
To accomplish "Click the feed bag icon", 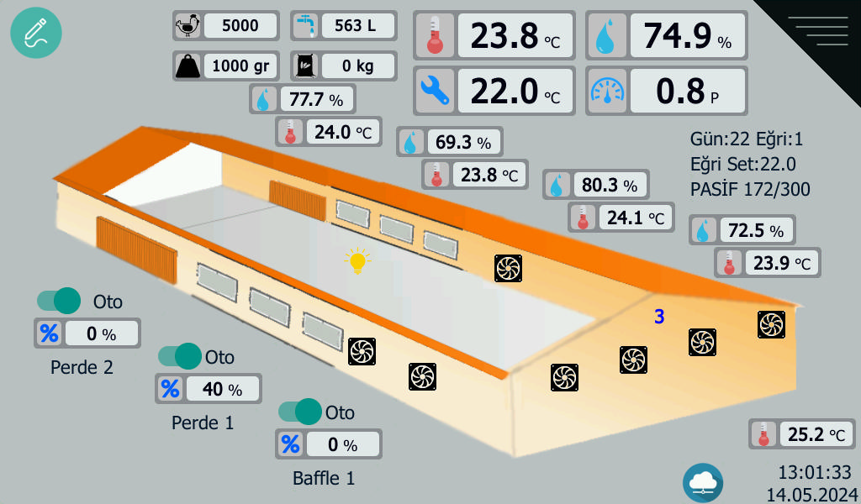I will coord(304,66).
